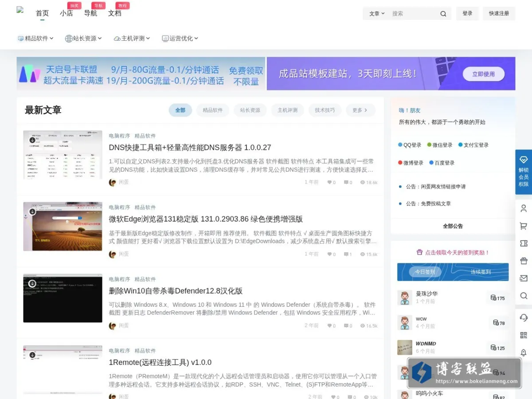Click author avatar on 删除Win10自带杀毒 post
532x399 pixels.
point(113,325)
